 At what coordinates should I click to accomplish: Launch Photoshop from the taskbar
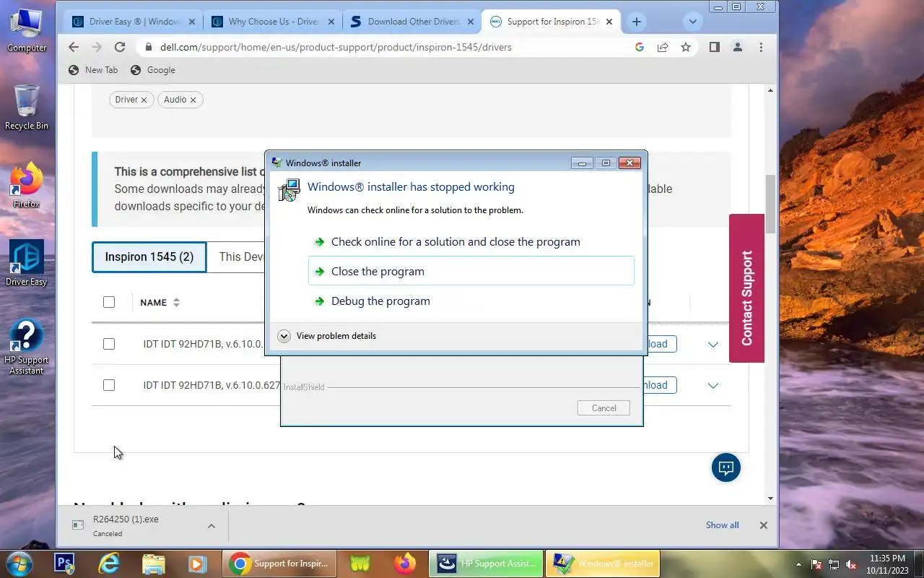tap(65, 564)
